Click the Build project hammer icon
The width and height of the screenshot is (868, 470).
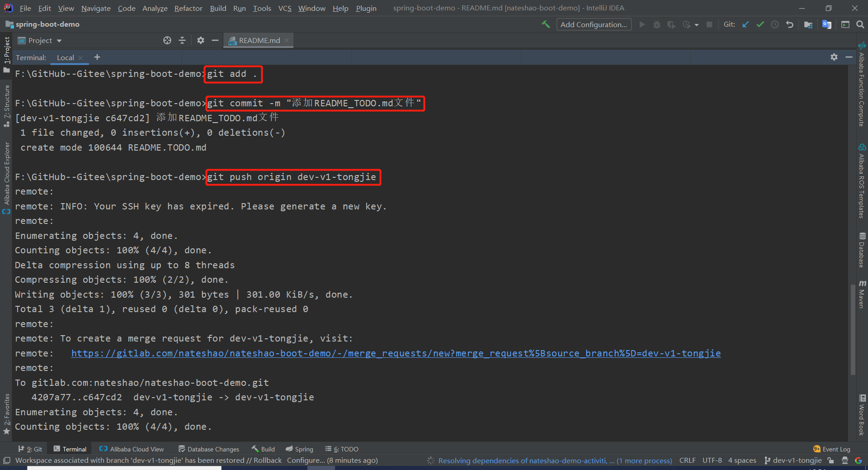(546, 24)
